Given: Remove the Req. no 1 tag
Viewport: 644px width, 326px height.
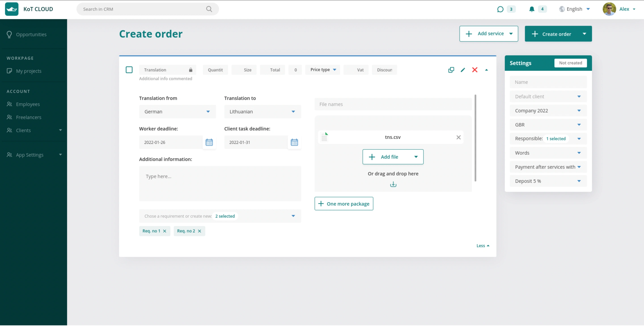Looking at the screenshot, I should click(x=165, y=231).
